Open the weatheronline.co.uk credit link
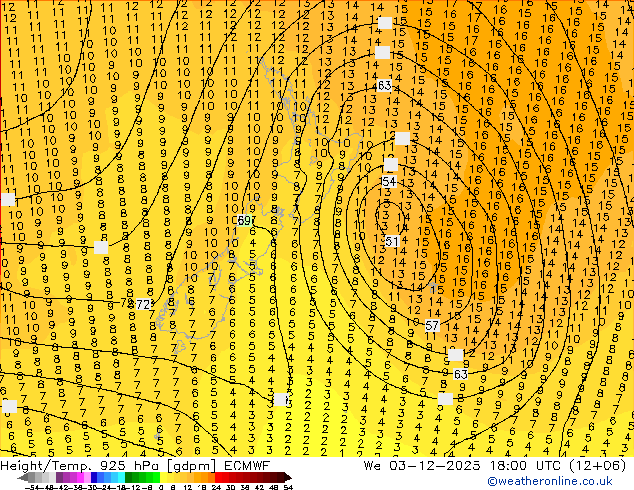The width and height of the screenshot is (634, 490). (550, 481)
